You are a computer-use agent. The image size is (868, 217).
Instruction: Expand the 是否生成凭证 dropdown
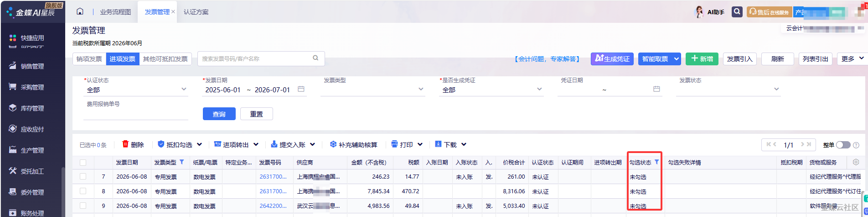coord(539,90)
